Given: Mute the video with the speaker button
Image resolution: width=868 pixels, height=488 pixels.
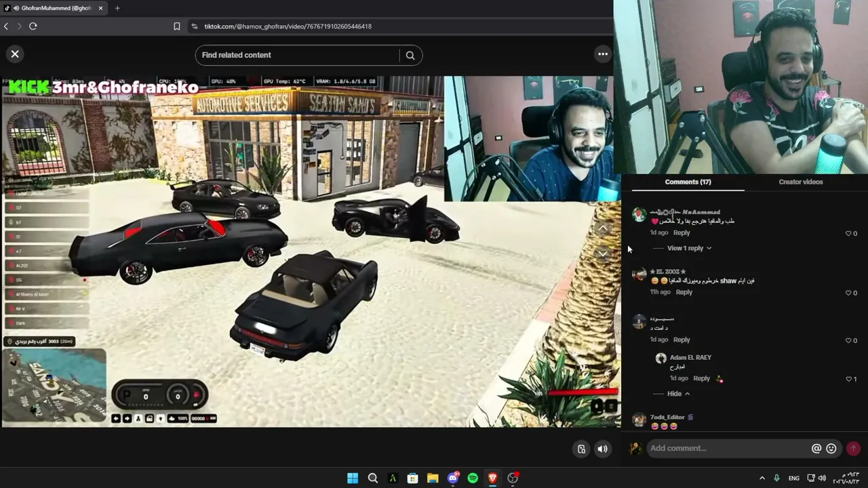Looking at the screenshot, I should [x=602, y=449].
